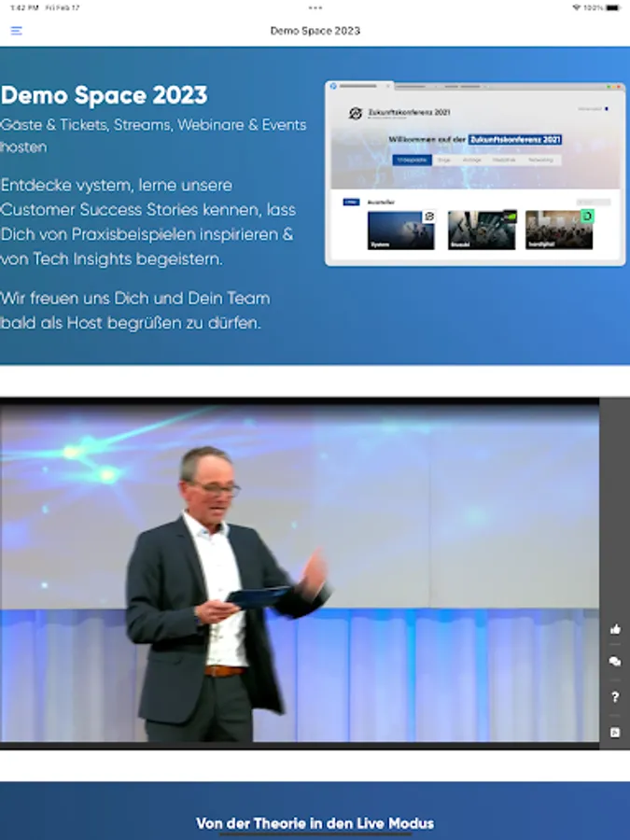Tap the three dots at top center
The height and width of the screenshot is (840, 630).
[315, 8]
